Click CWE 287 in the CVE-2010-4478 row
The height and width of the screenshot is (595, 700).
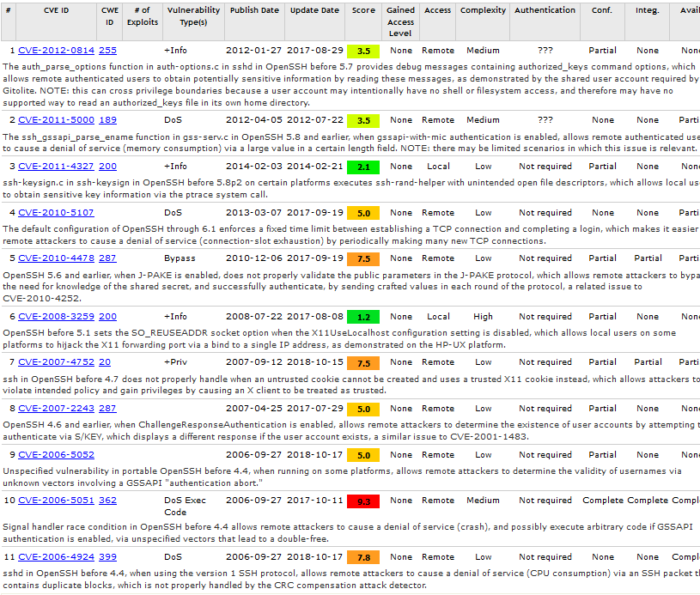pos(107,258)
